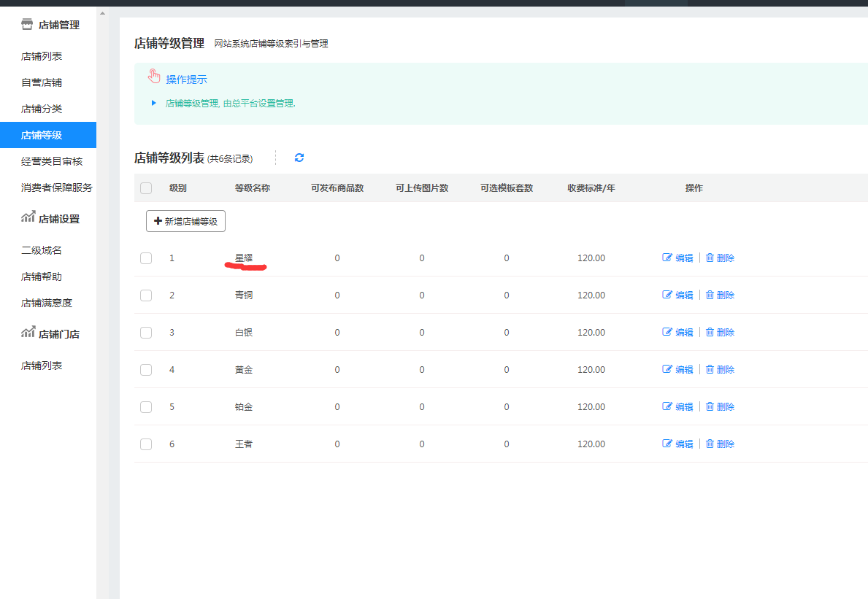Click trash delete icon for 王者 row
The width and height of the screenshot is (868, 599).
[x=710, y=444]
